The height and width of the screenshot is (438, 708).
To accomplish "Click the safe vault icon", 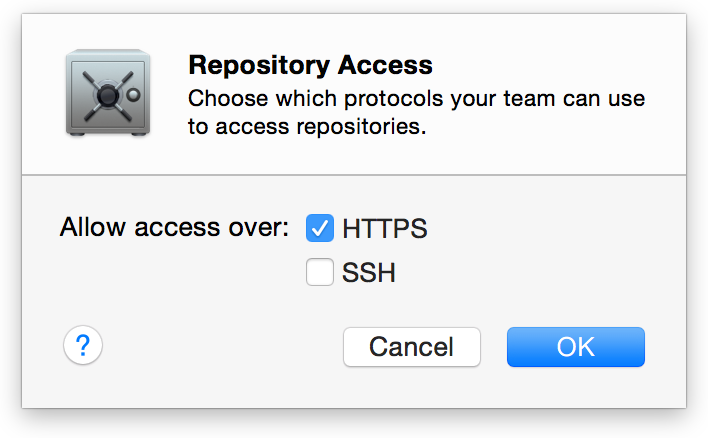I will (x=110, y=95).
